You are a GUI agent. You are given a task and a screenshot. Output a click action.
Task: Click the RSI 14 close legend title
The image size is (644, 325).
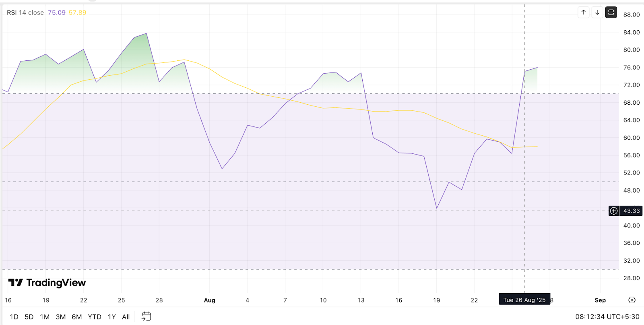tap(25, 12)
